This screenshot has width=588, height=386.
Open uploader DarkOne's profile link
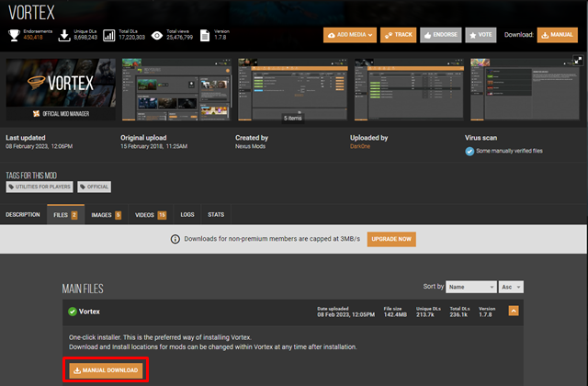coord(360,146)
